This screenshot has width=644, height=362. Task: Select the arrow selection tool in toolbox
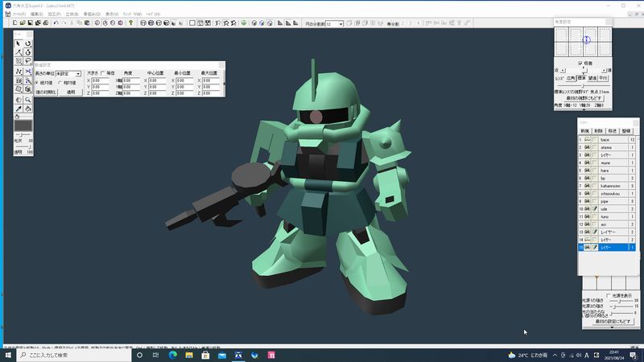coord(19,43)
